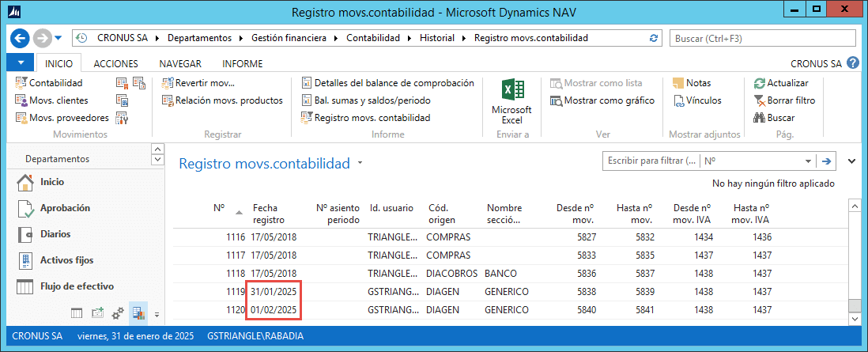Open Detalles del balance de comprobación report
Viewport: 868px width, 352px height.
tap(387, 83)
